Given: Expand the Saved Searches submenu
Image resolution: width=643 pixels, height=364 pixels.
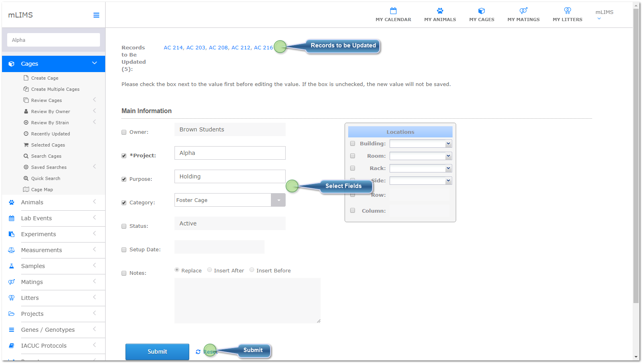Looking at the screenshot, I should tap(94, 166).
